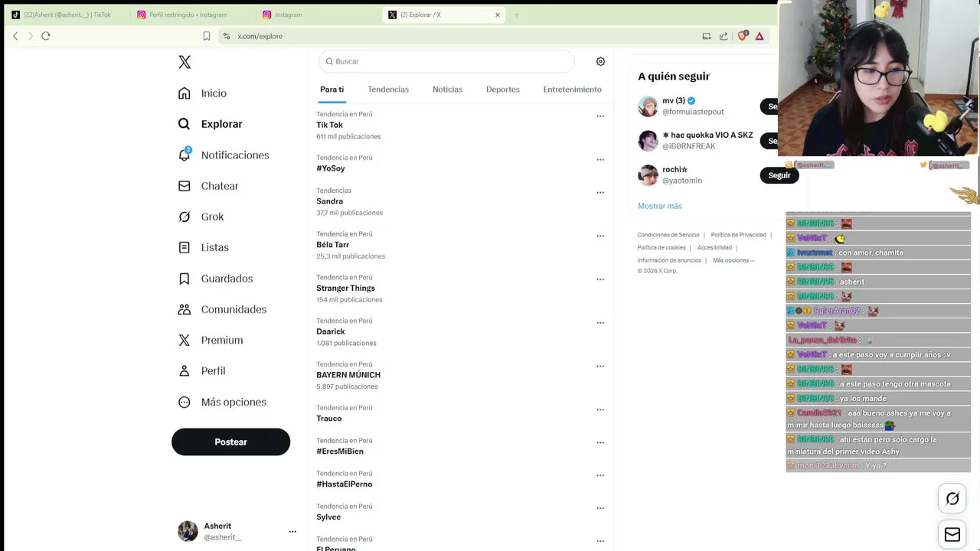Open the Inicio home icon
Screen dimensions: 980x551
pyautogui.click(x=184, y=93)
